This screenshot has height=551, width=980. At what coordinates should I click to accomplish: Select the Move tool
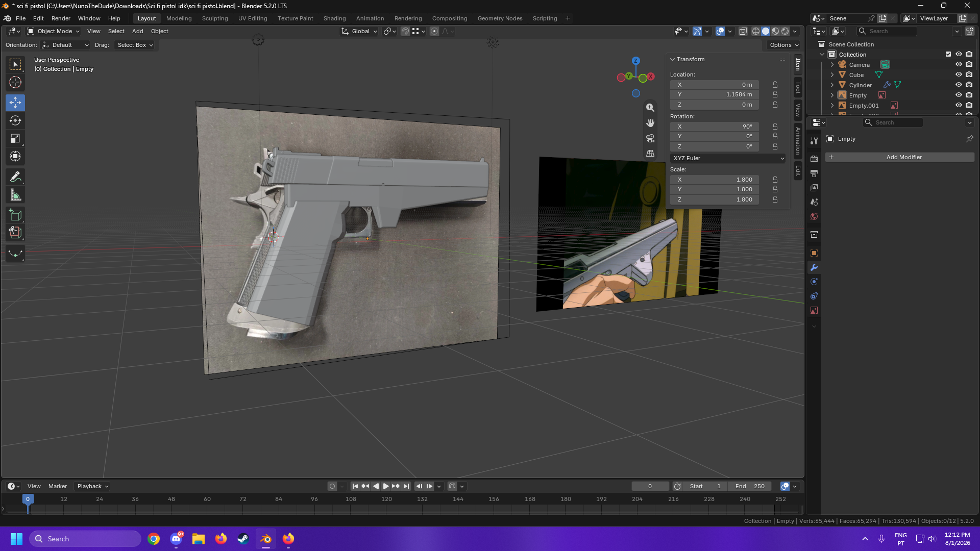point(15,103)
